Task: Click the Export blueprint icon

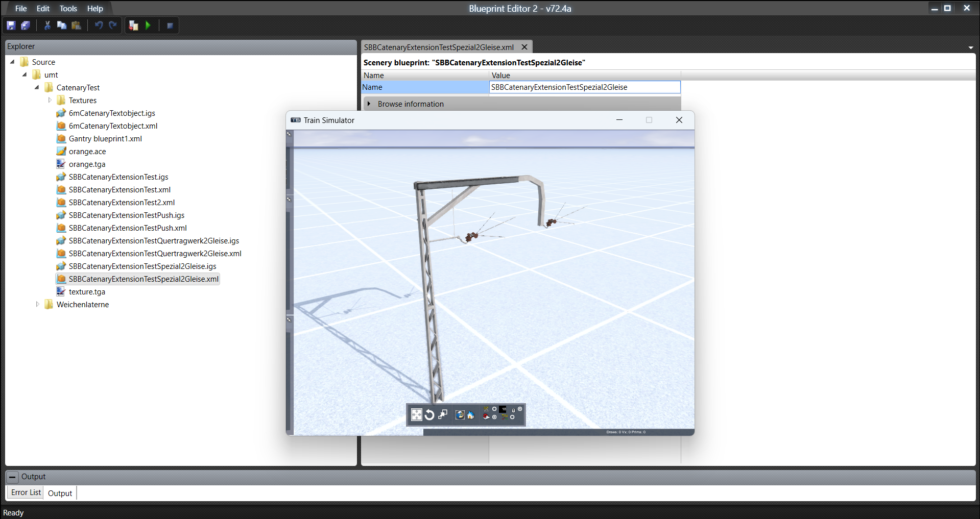Action: [x=134, y=26]
